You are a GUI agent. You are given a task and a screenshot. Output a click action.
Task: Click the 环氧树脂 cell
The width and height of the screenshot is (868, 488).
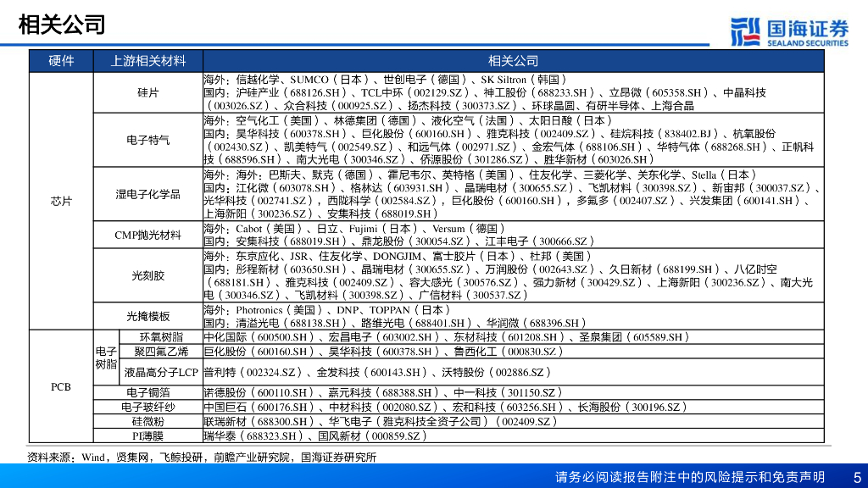point(161,337)
